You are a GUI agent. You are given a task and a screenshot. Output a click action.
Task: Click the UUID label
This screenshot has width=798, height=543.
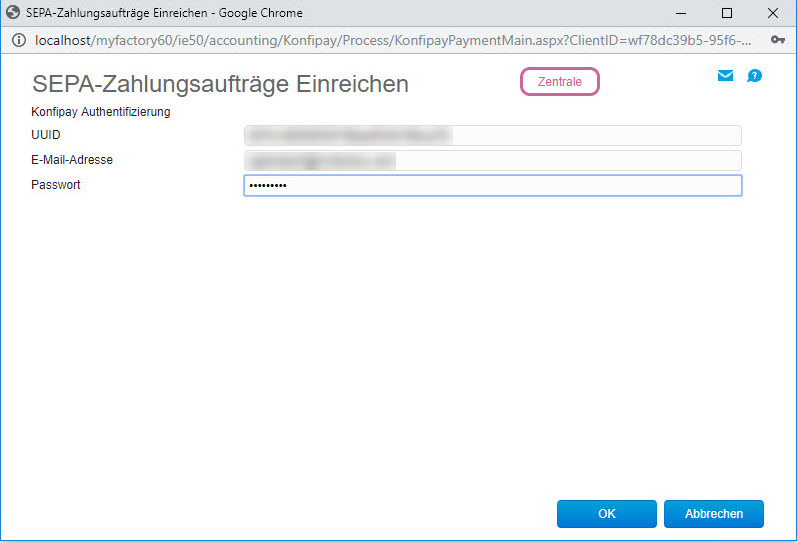[x=46, y=135]
